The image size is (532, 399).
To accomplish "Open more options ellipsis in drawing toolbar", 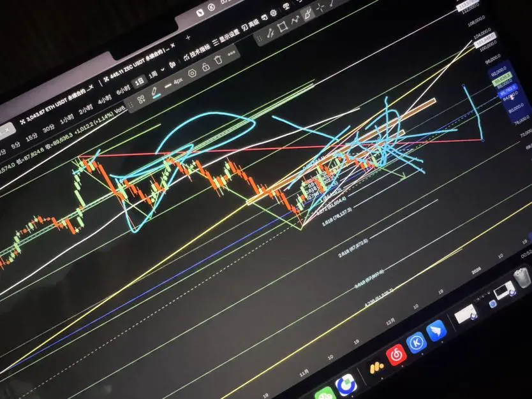I will tap(232, 54).
